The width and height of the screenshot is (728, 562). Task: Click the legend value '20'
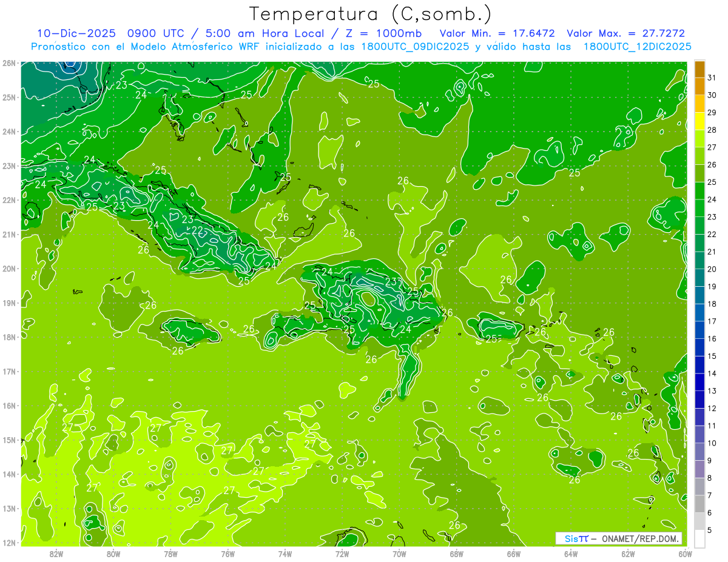(712, 269)
